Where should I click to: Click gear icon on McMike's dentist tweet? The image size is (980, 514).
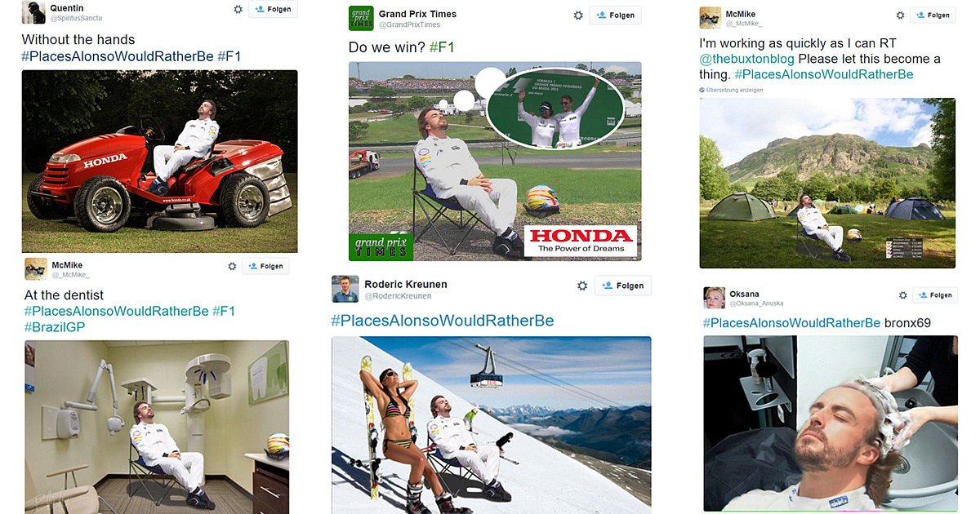[x=232, y=266]
